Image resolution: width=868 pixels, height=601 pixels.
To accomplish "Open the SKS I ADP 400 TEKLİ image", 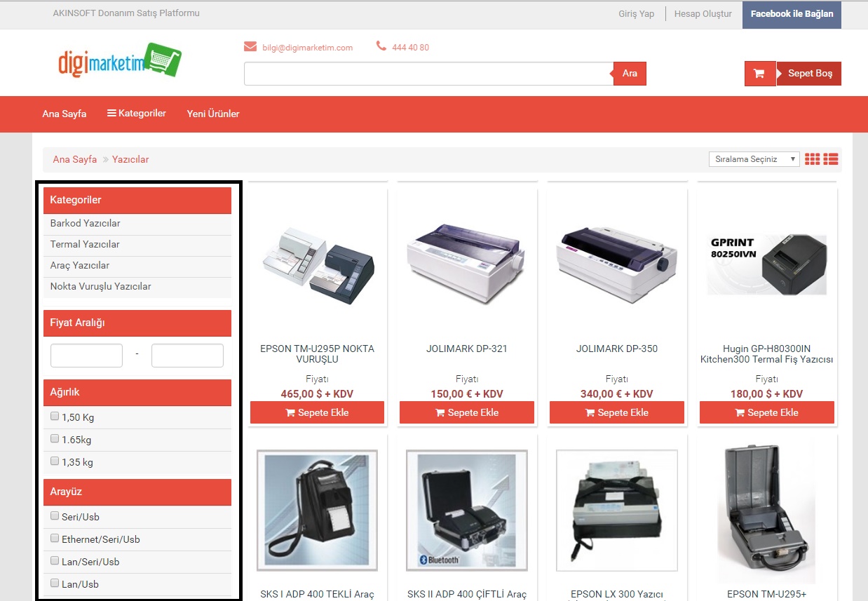I will click(317, 511).
